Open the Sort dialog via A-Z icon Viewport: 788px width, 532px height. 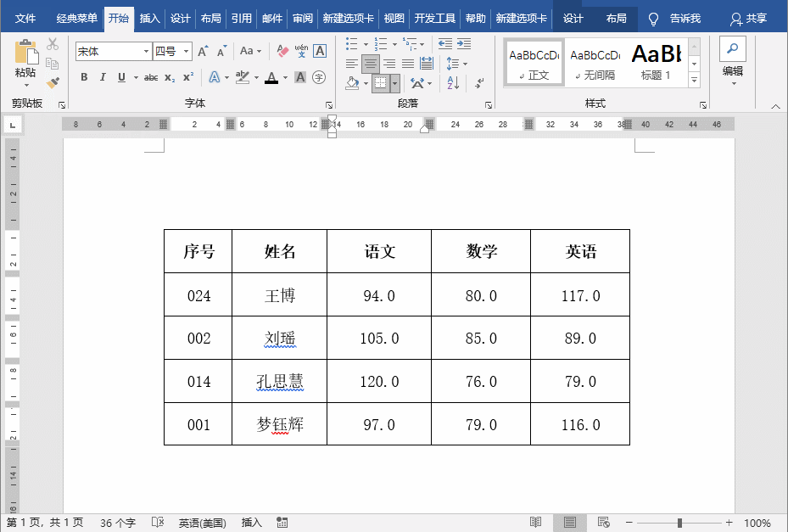coord(453,82)
